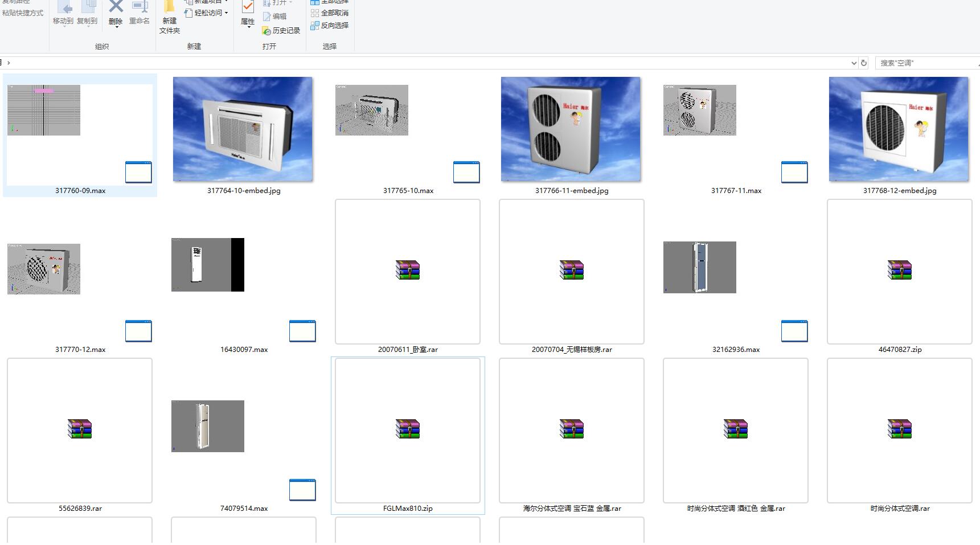Click 全部取消 to deselect all
Image resolution: width=980 pixels, height=545 pixels.
coord(330,13)
